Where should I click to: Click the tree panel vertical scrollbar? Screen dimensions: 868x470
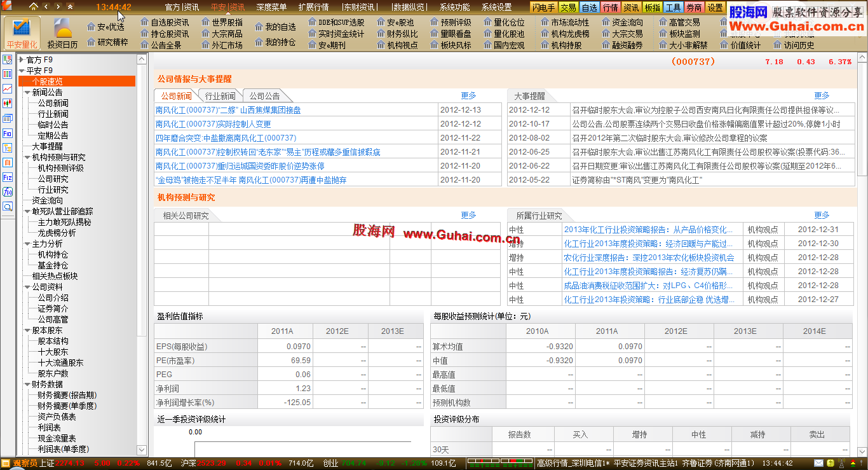click(142, 254)
